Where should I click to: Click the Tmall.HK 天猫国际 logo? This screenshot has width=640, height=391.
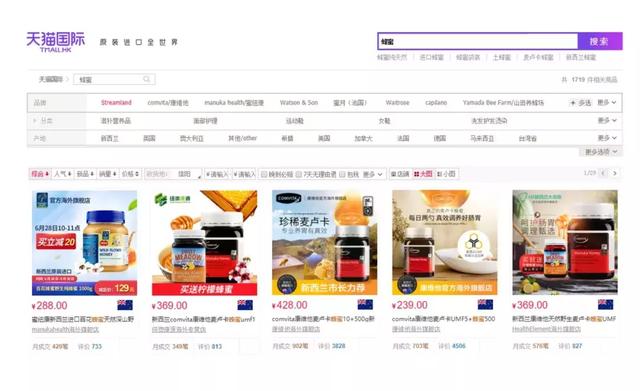tap(56, 42)
